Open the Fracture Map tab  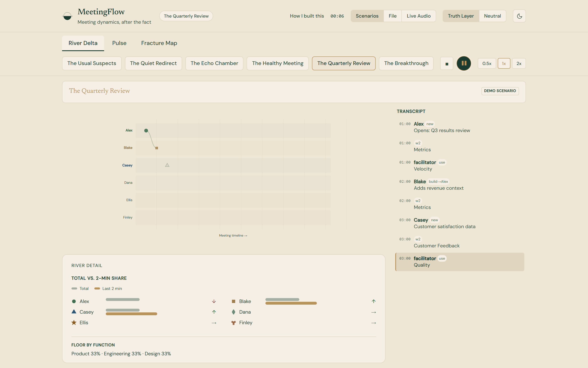[159, 43]
